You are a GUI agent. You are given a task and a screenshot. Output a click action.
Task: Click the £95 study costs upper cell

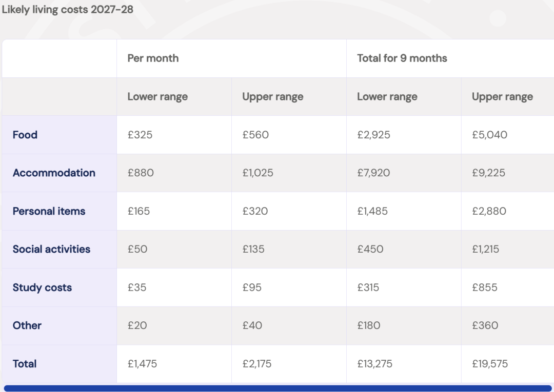click(x=289, y=287)
